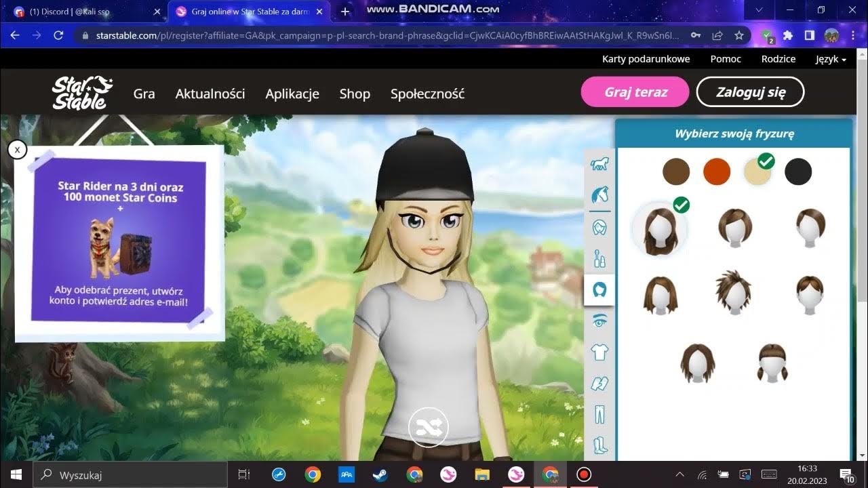Image resolution: width=868 pixels, height=488 pixels.
Task: Open Karty podarunkowe link
Action: click(646, 59)
